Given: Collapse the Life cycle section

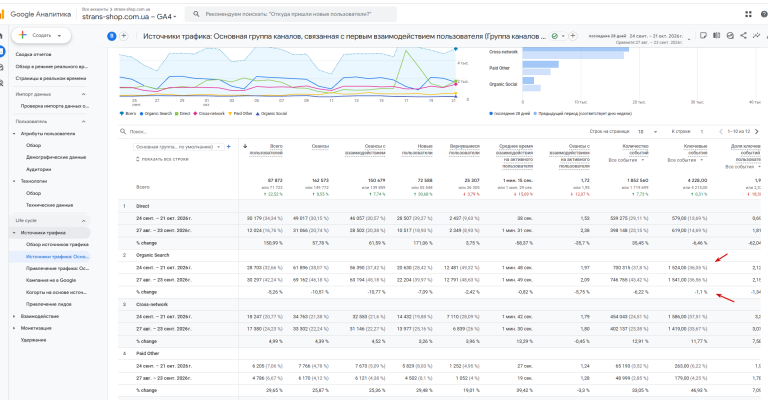Looking at the screenshot, I should point(83,221).
